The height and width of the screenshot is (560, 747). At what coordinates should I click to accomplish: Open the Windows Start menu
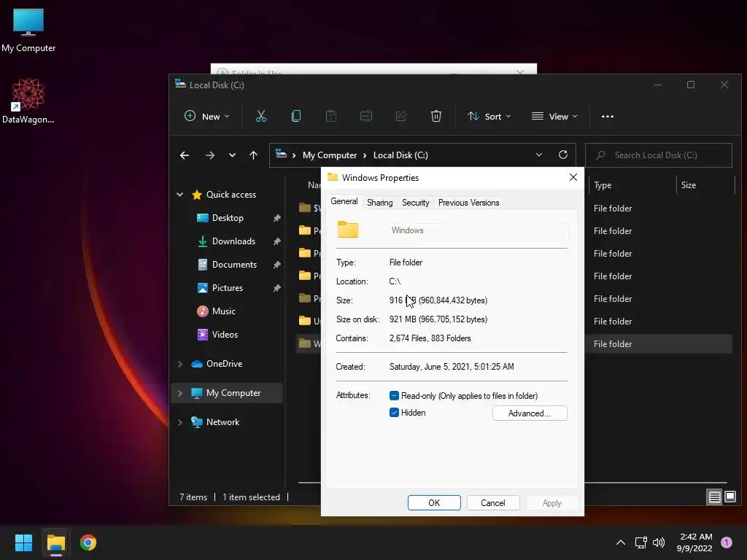click(23, 542)
